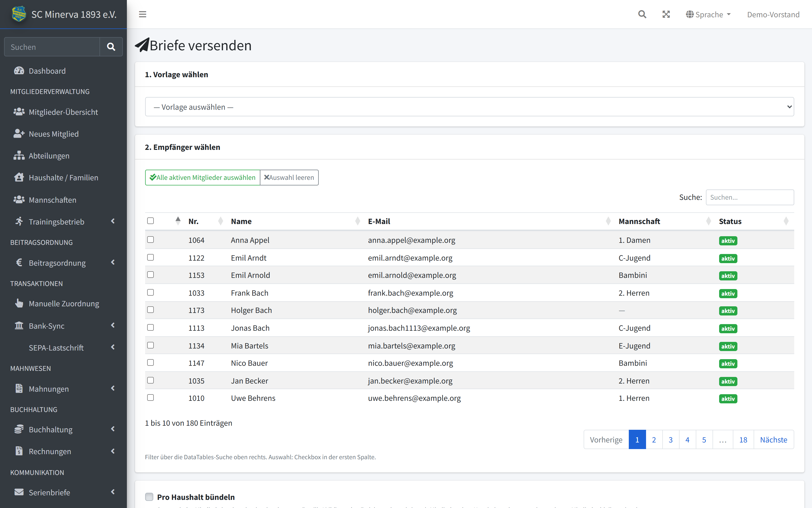Screen dimensions: 812x508
Task: Click Alle aktiven Mitglieder auswählen button
Action: [202, 177]
